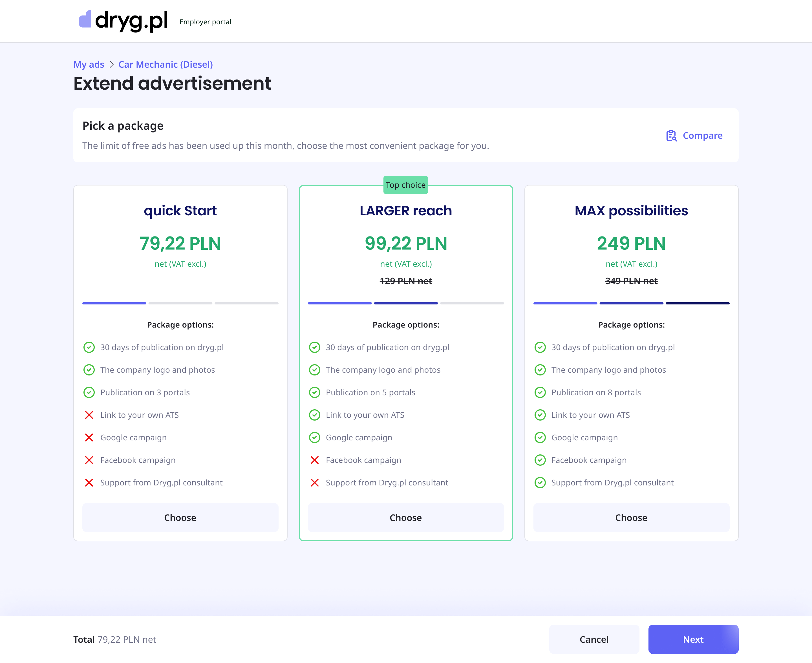Image resolution: width=812 pixels, height=663 pixels.
Task: Click check icon for MAX possibilities Link to ATS
Action: point(540,415)
